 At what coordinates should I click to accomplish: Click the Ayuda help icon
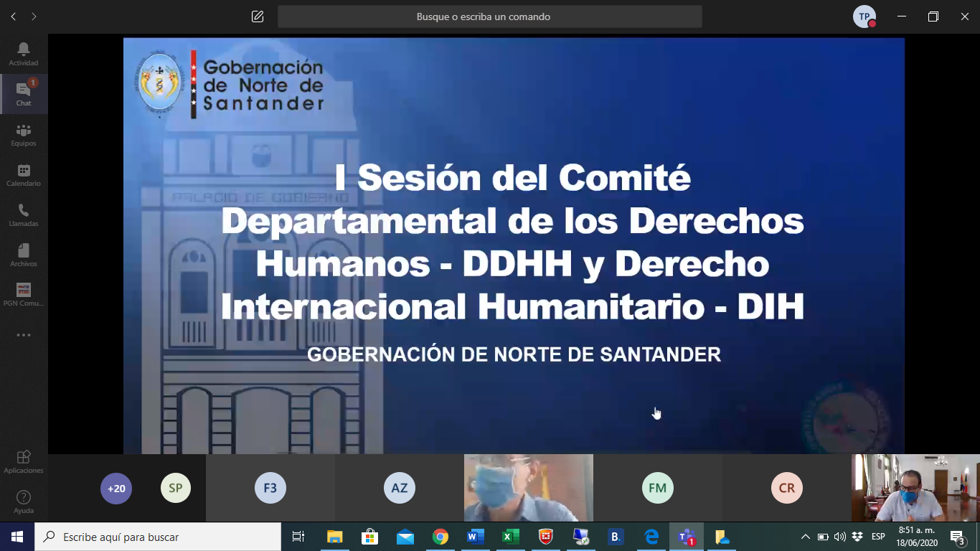(x=24, y=501)
